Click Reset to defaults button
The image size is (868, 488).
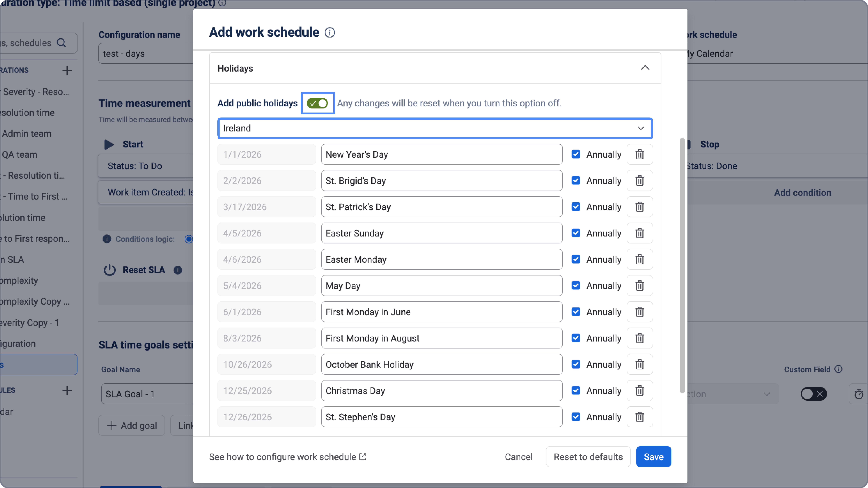[x=588, y=457]
